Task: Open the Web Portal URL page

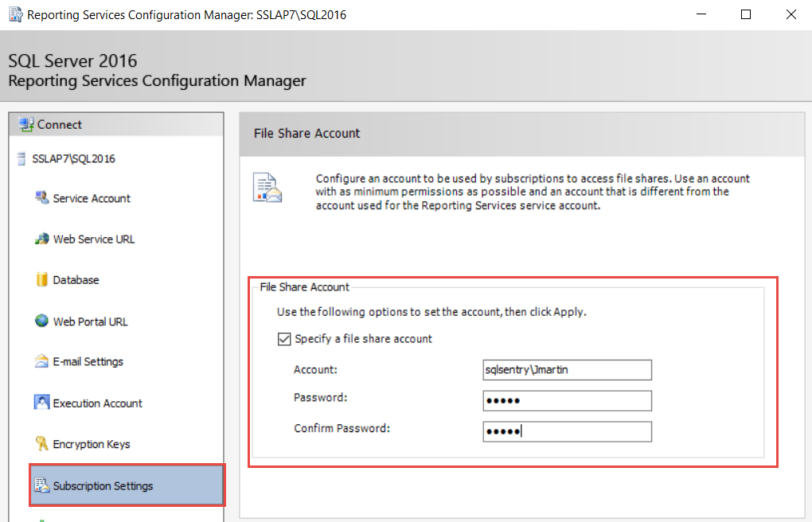Action: [x=90, y=321]
